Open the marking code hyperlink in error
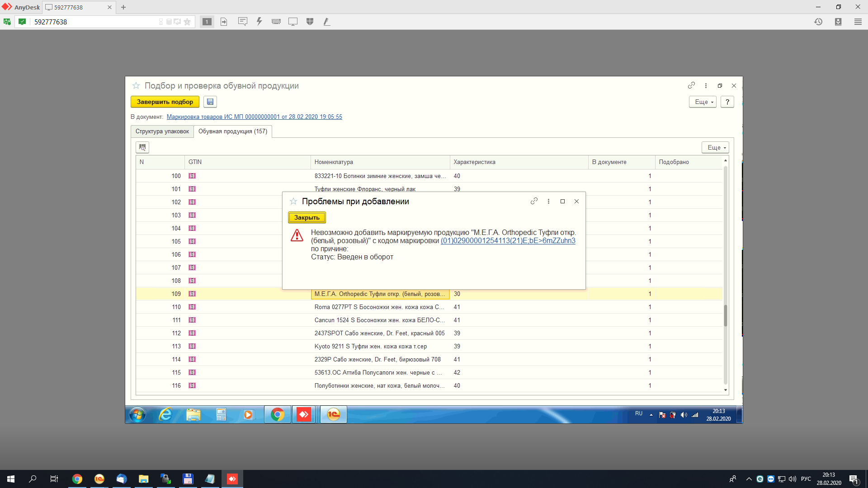The image size is (868, 488). [508, 241]
